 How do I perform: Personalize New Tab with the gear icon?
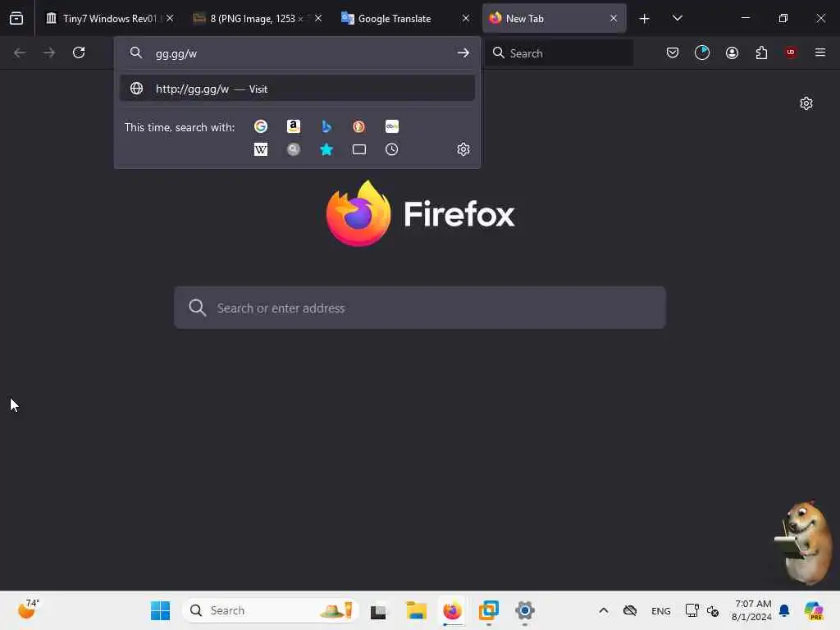coord(806,103)
